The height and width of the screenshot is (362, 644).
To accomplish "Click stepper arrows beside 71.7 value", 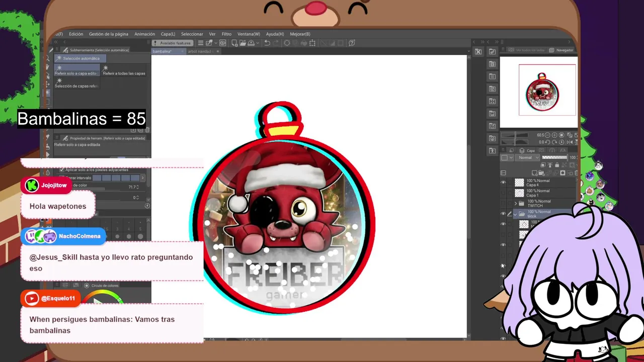I will coord(137,187).
